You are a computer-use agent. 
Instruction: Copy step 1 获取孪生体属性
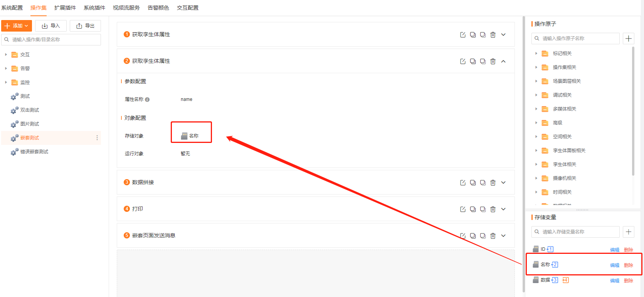(x=473, y=35)
